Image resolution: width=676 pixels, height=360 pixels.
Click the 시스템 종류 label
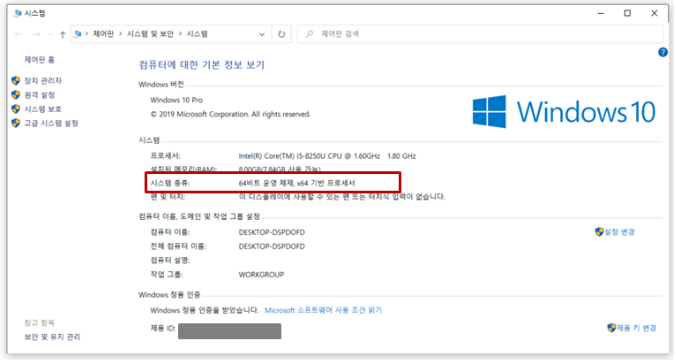[170, 183]
